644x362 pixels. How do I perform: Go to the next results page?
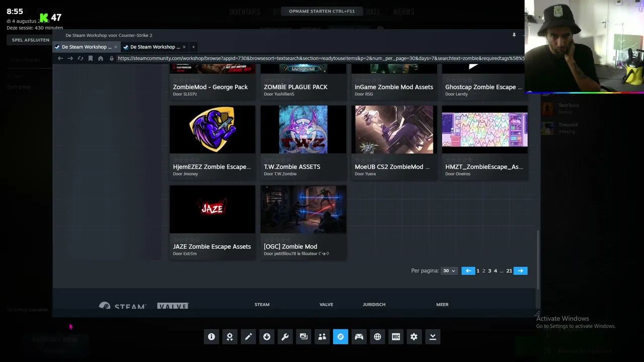[520, 271]
